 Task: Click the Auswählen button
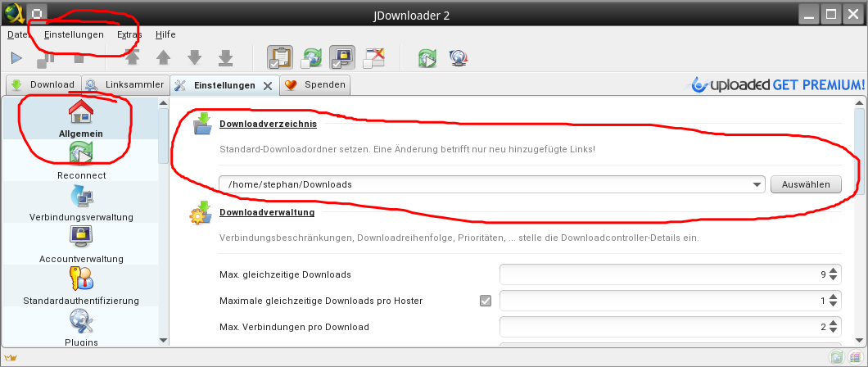(806, 184)
